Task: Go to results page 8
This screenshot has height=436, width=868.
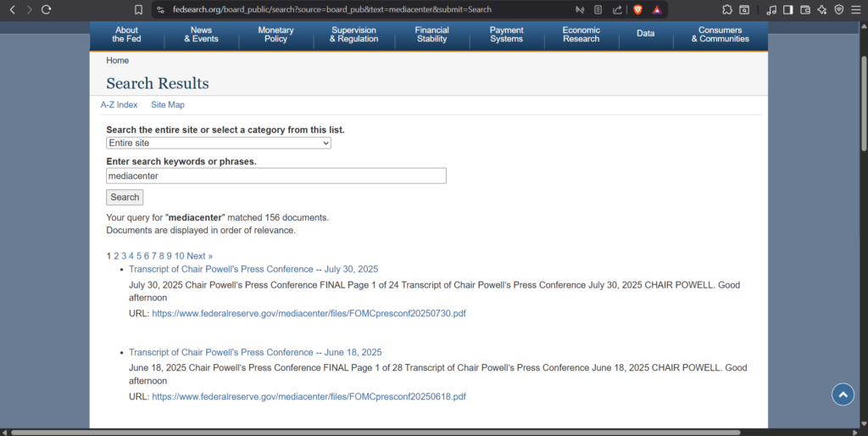Action: click(x=162, y=256)
